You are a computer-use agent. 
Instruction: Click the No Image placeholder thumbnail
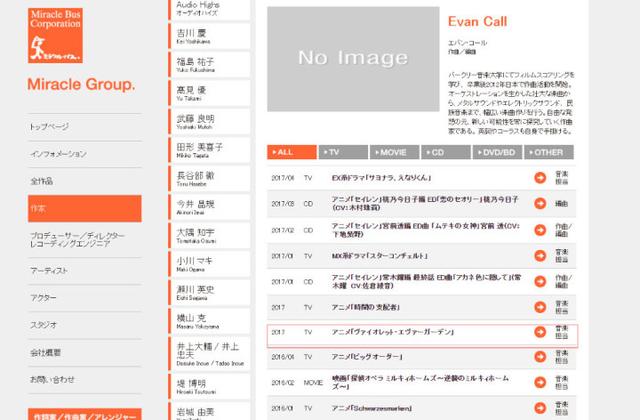coord(353,59)
